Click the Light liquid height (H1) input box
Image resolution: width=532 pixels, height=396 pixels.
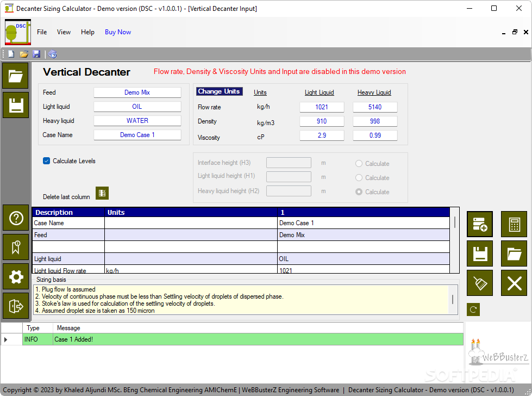pos(289,177)
